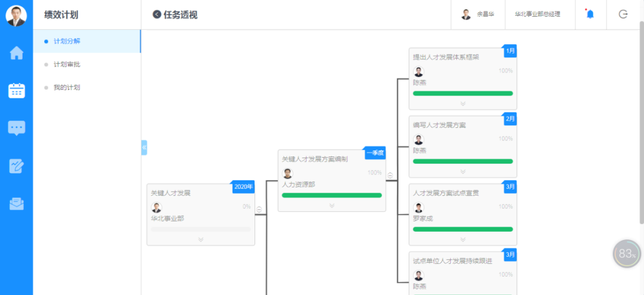
Task: Click user name 余昌华 in header
Action: 485,14
